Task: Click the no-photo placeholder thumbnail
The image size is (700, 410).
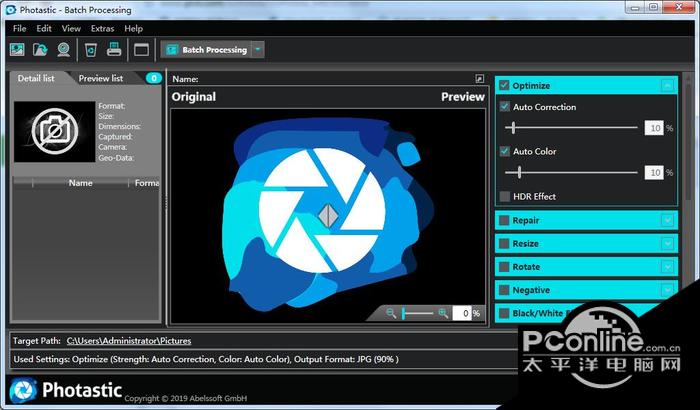Action: [x=54, y=131]
